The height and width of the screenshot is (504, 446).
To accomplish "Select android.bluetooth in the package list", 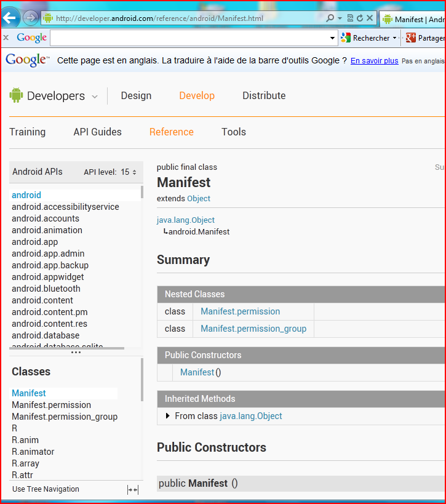I will 46,289.
